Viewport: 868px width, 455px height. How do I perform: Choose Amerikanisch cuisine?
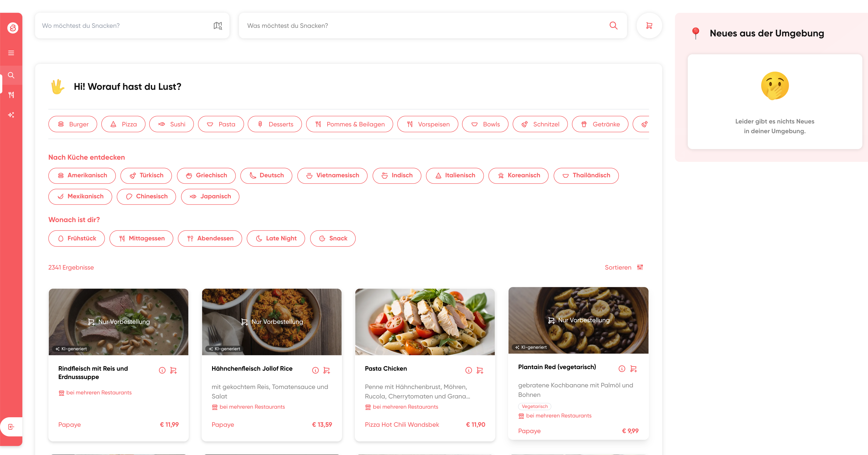click(82, 175)
